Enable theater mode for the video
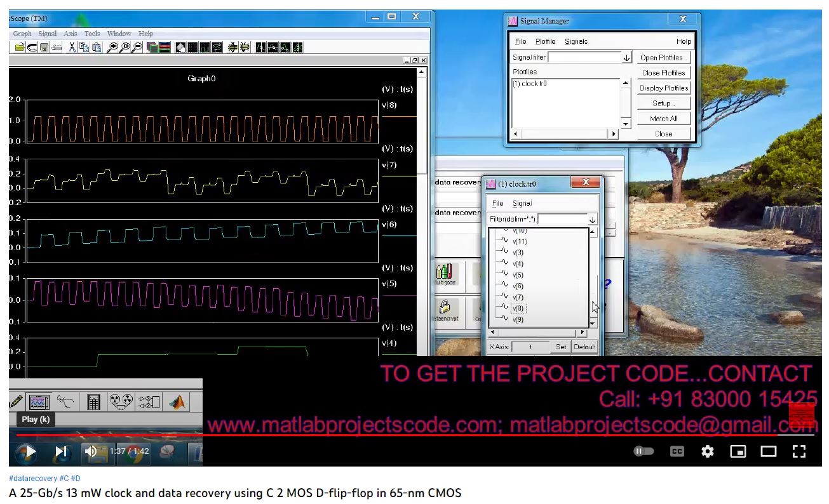 (769, 451)
